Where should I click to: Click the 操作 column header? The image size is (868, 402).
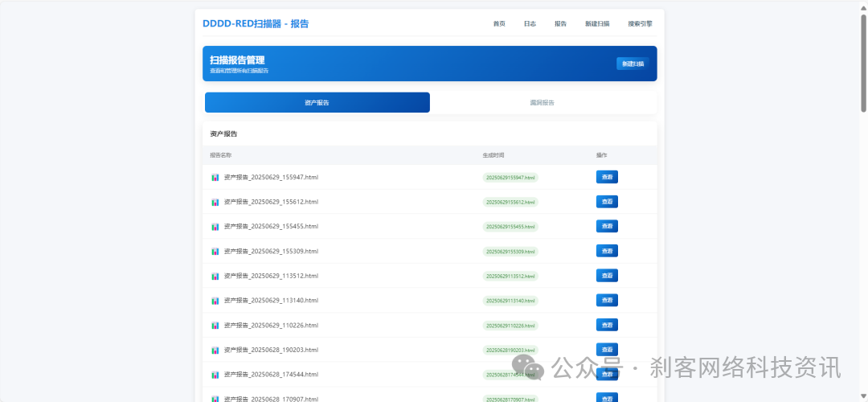point(602,155)
